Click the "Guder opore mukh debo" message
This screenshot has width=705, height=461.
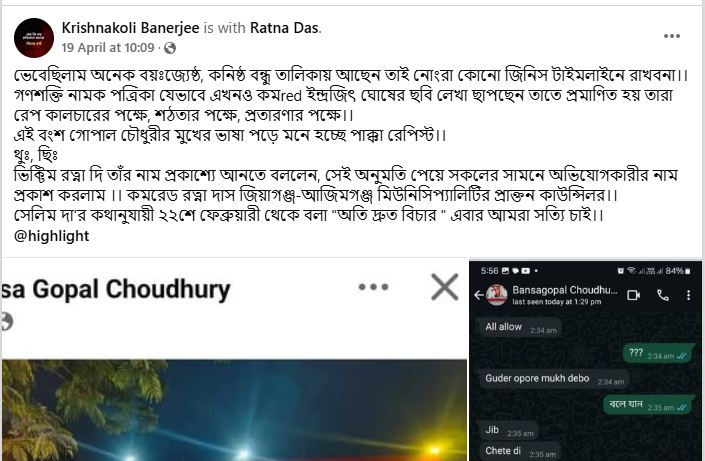(554, 379)
